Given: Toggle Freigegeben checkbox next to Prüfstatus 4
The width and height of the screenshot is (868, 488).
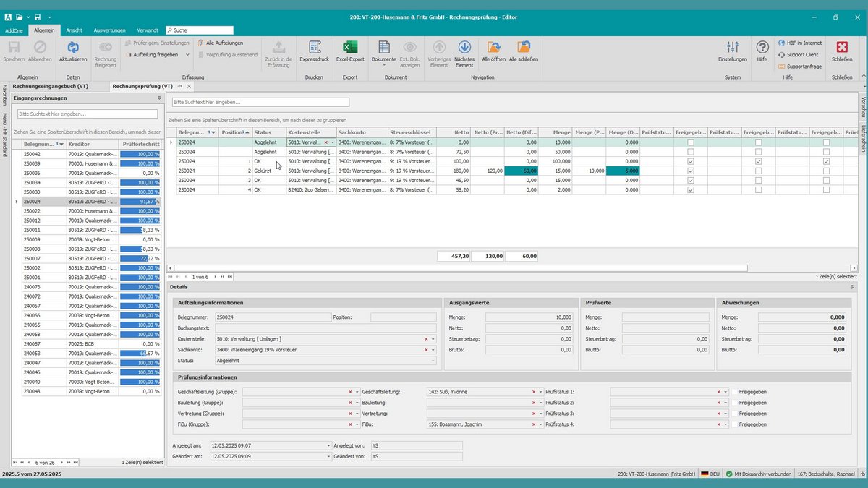Looking at the screenshot, I should pyautogui.click(x=735, y=424).
